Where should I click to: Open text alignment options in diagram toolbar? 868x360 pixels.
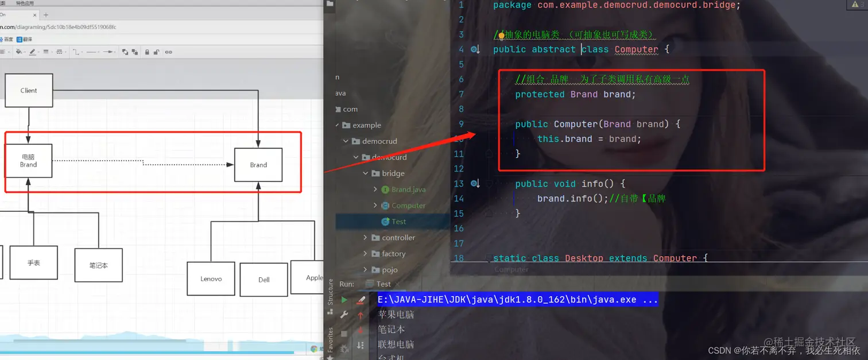[x=3, y=52]
